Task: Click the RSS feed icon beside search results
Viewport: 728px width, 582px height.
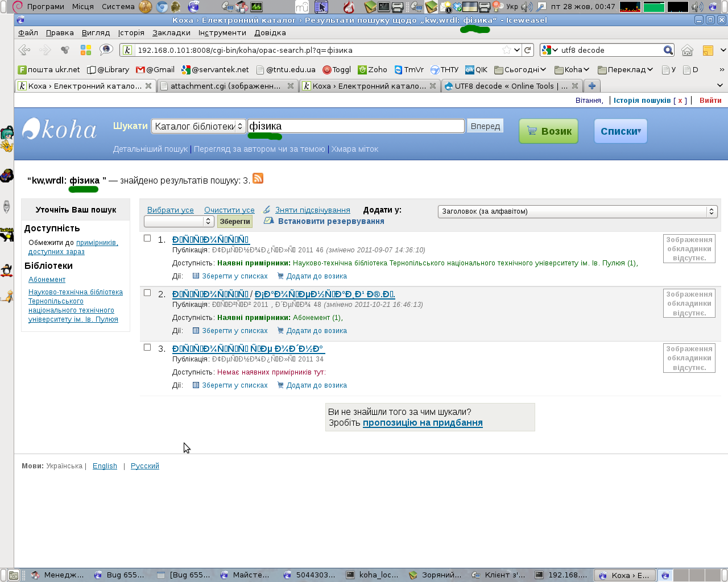Action: [x=258, y=178]
